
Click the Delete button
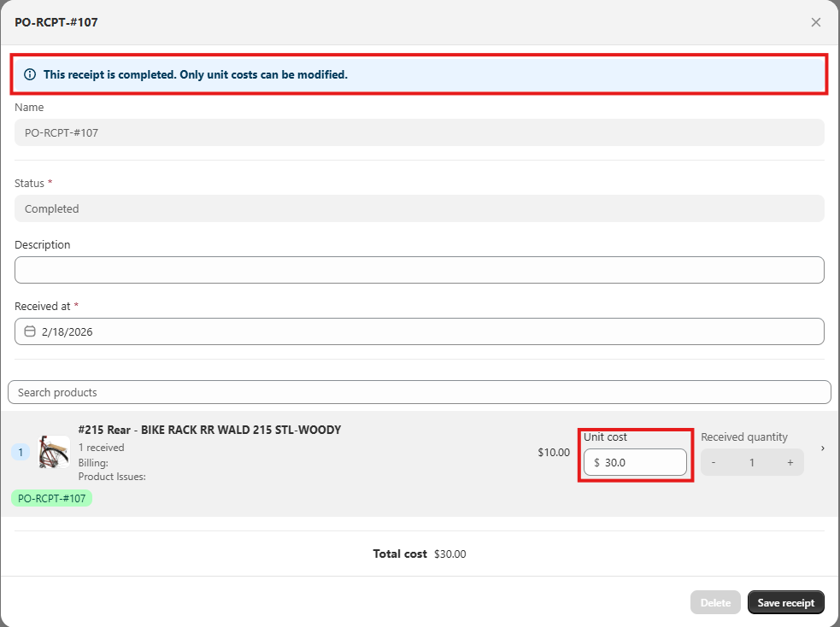click(715, 602)
